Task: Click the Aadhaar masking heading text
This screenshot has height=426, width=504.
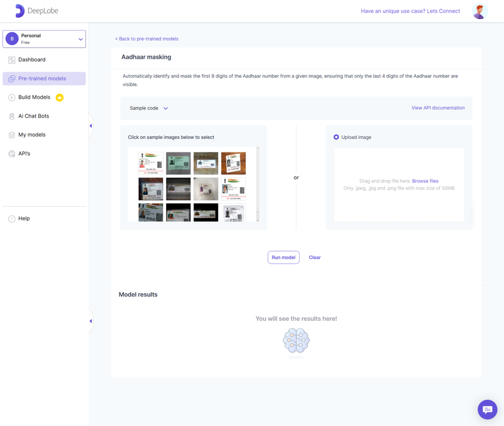Action: (x=146, y=57)
